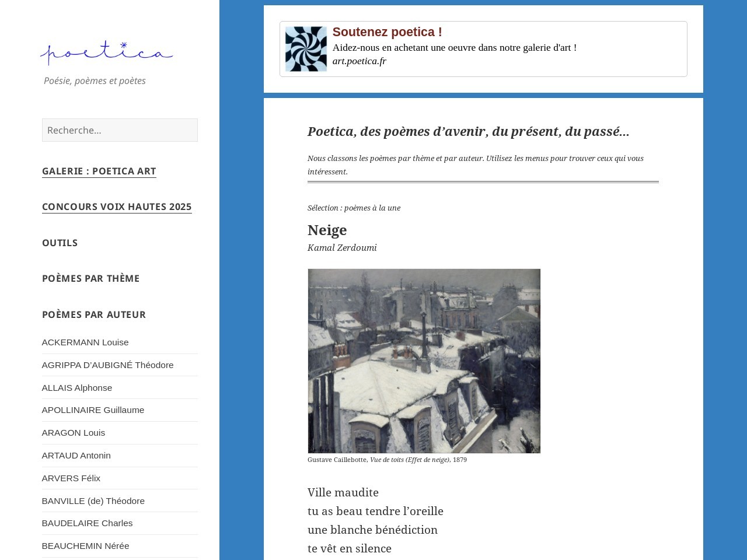Select author ARAGON Louis
The width and height of the screenshot is (747, 560).
click(x=73, y=433)
